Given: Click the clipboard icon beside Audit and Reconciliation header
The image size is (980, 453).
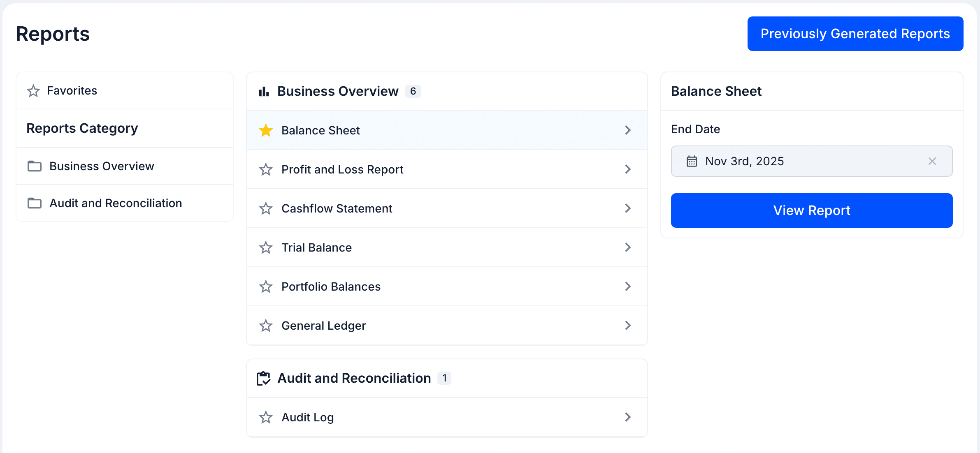Looking at the screenshot, I should [264, 378].
